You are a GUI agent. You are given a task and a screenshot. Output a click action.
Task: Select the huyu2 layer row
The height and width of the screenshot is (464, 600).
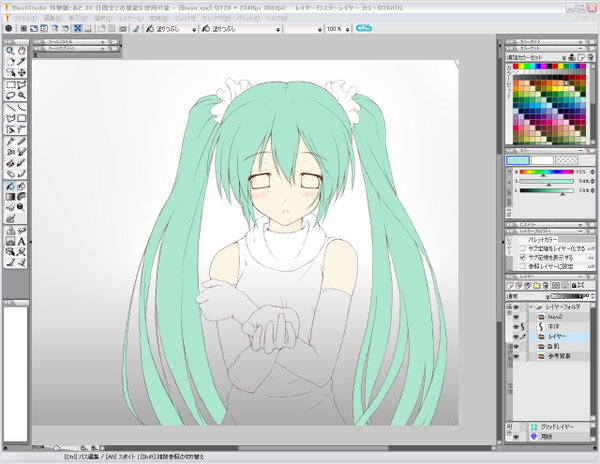(x=559, y=317)
